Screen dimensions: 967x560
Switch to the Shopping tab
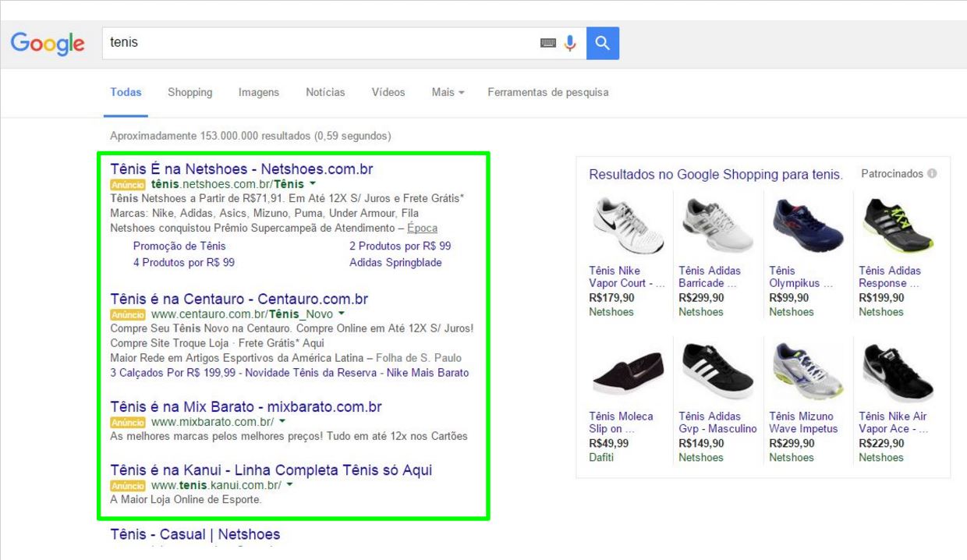coord(190,92)
